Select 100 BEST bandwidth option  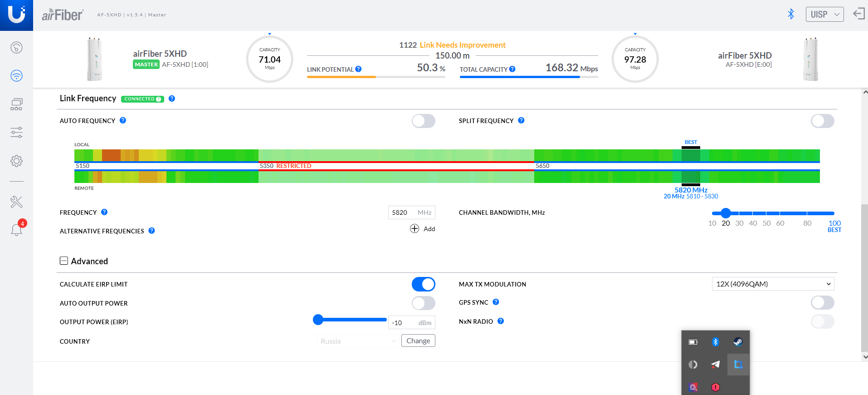[x=834, y=226]
